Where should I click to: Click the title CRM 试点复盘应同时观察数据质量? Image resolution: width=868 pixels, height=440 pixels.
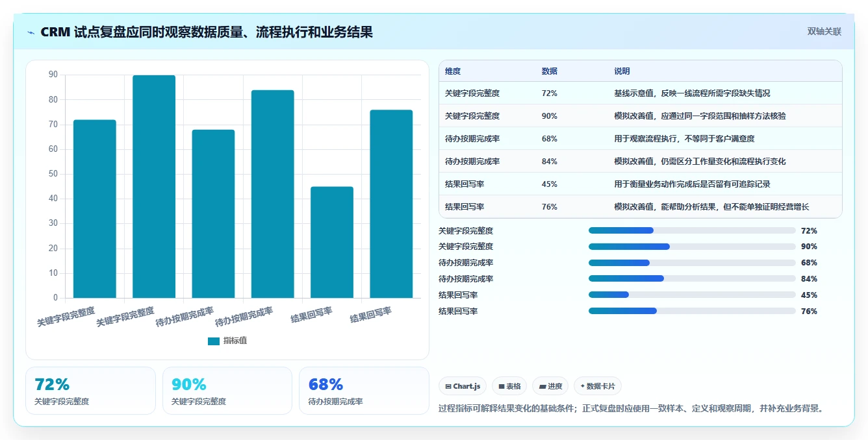tap(207, 32)
